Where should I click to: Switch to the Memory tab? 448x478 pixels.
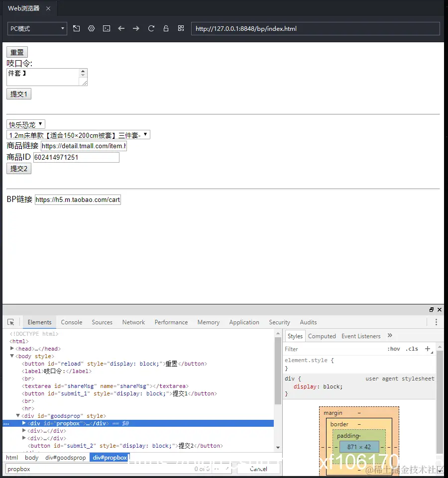pyautogui.click(x=209, y=322)
